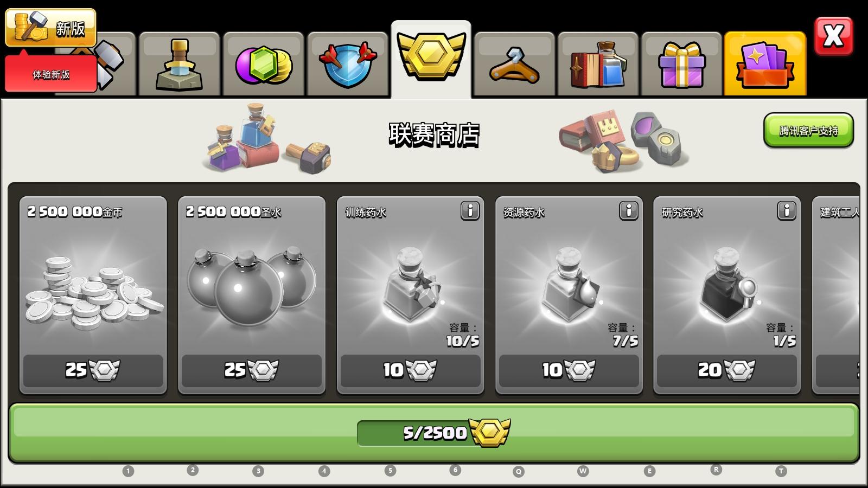Screen dimensions: 868x488
Task: Open the orange card pack tab
Action: pos(765,63)
